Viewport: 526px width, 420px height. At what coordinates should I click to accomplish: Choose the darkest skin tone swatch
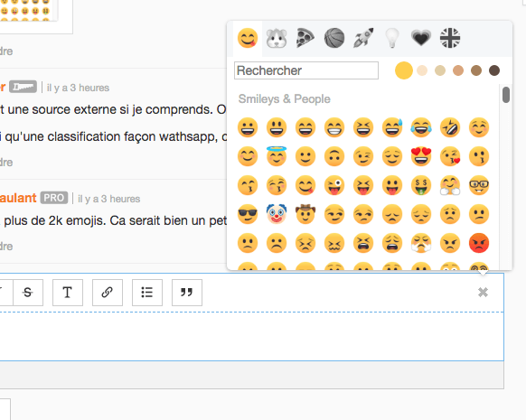(x=494, y=70)
